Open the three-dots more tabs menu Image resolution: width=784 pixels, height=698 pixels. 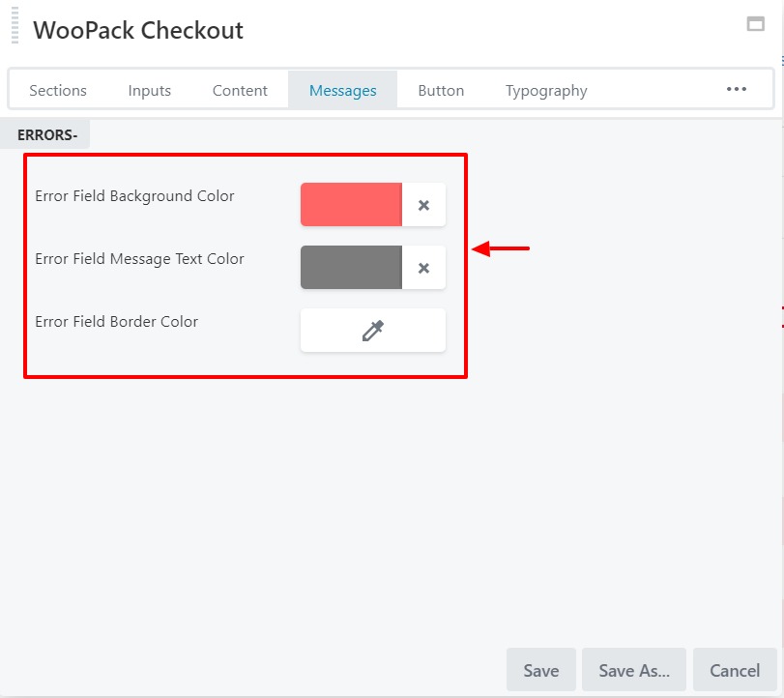click(x=736, y=89)
